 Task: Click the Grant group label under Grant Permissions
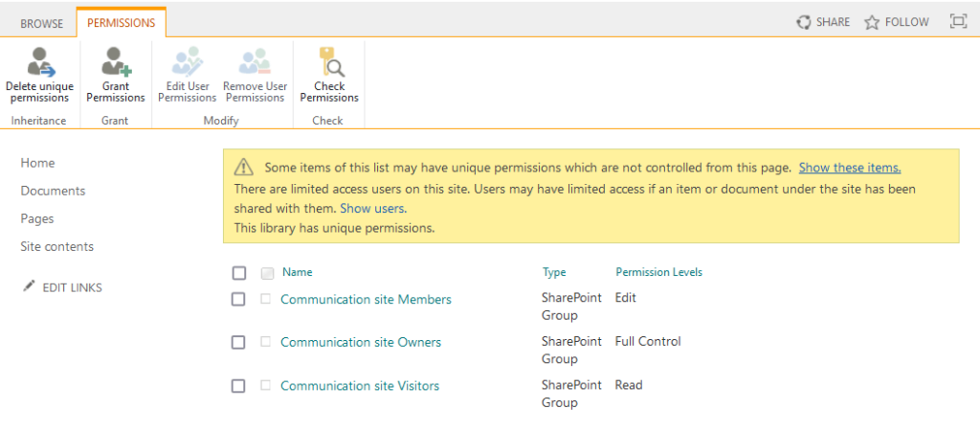coord(115,121)
